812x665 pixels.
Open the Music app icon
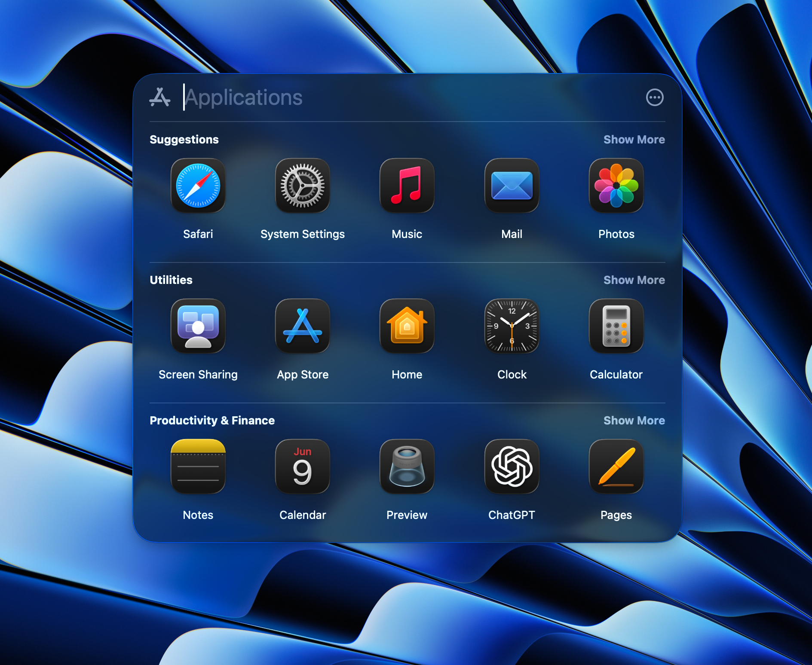(407, 186)
